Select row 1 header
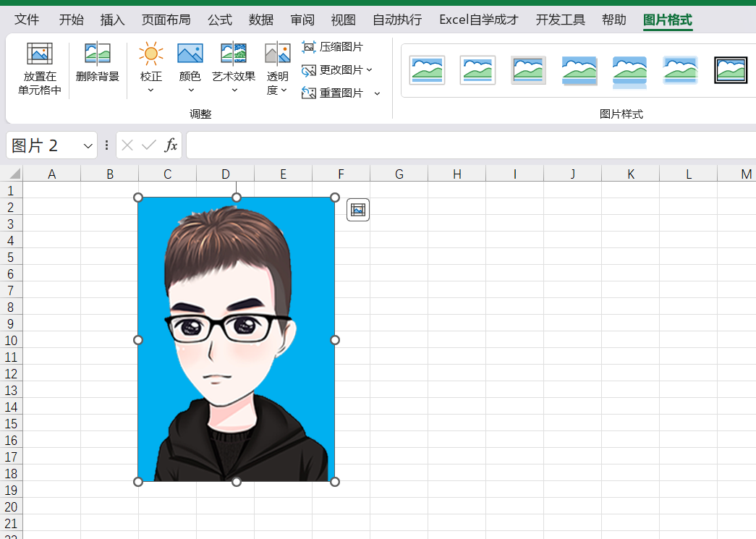 tap(11, 190)
